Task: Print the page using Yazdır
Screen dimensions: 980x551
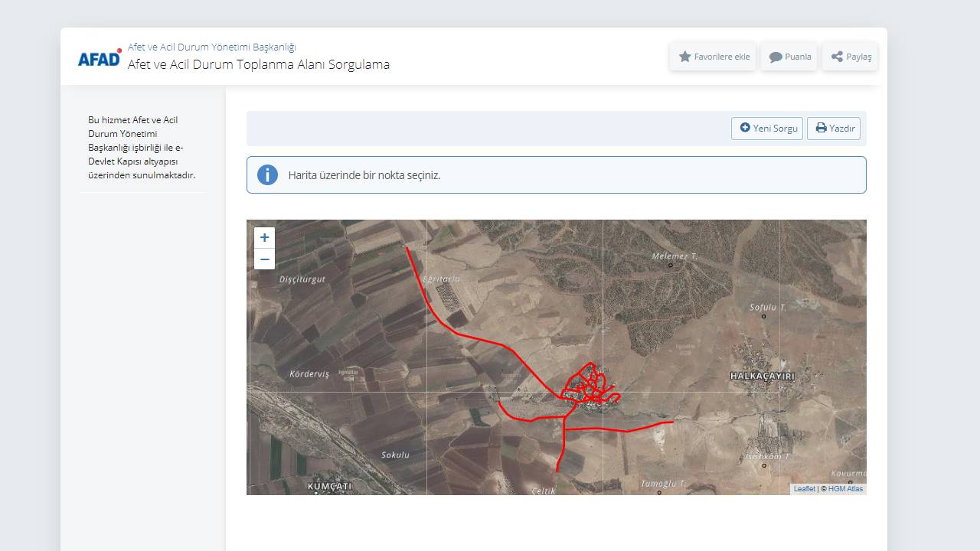Action: [834, 129]
